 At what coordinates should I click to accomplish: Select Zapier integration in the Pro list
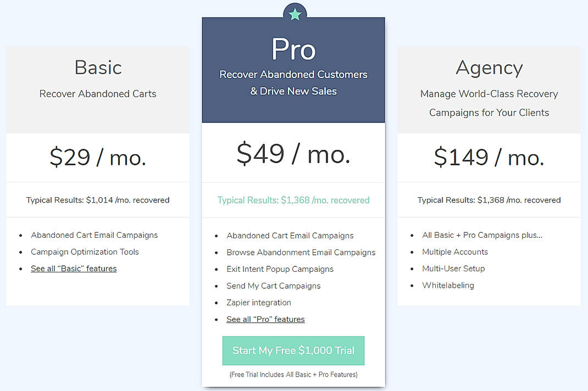[x=259, y=303]
